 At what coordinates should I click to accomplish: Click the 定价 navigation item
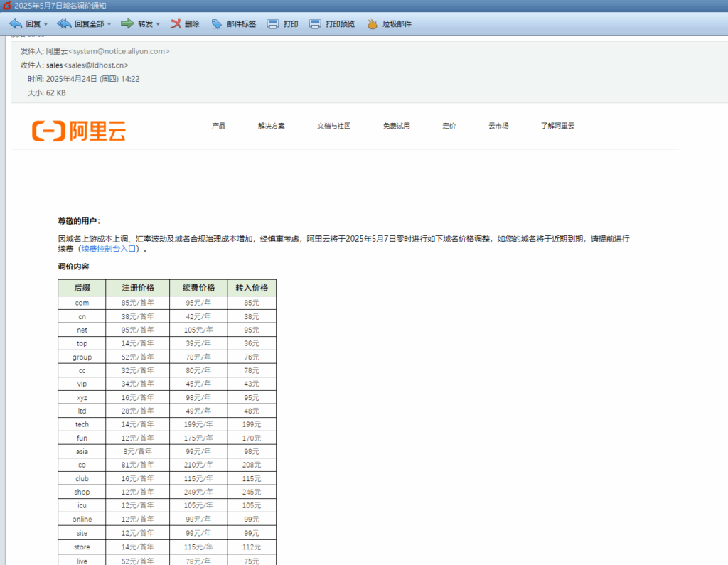point(449,126)
